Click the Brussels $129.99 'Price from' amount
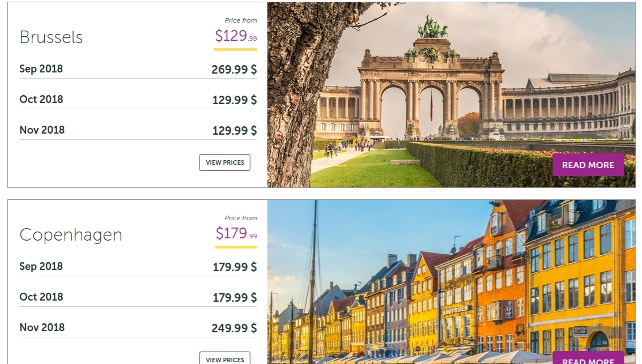 coord(236,36)
